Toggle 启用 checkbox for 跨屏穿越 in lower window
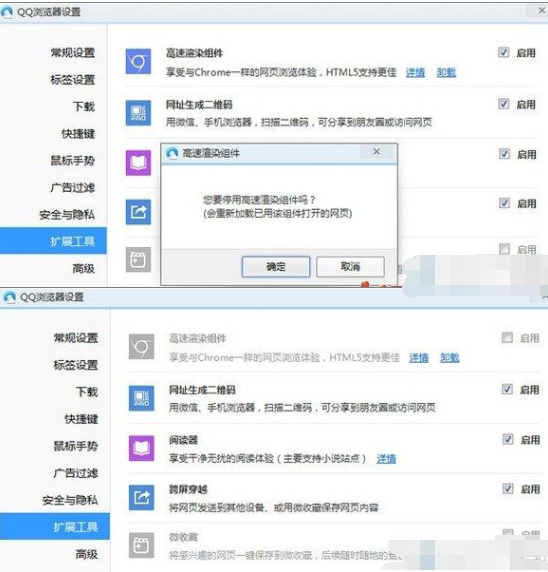 click(x=508, y=488)
